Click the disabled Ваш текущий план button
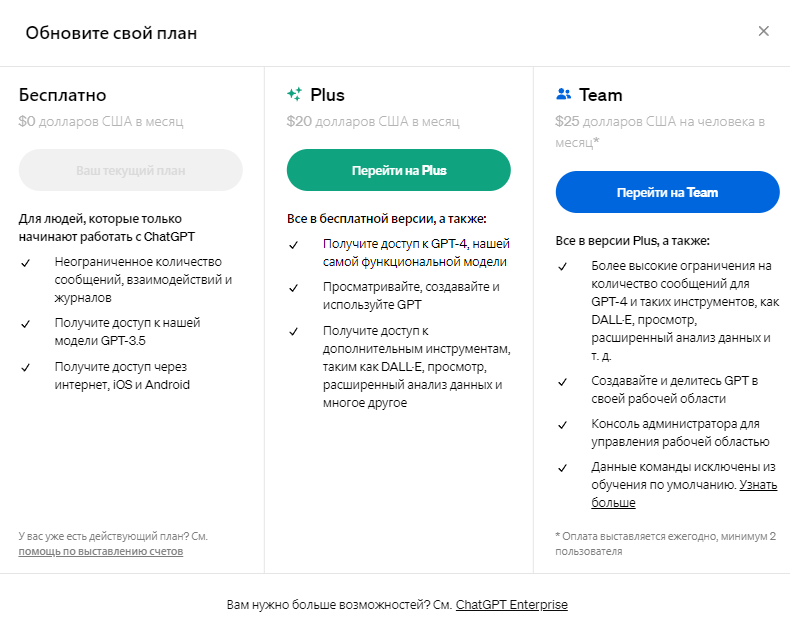The image size is (790, 625). tap(131, 170)
